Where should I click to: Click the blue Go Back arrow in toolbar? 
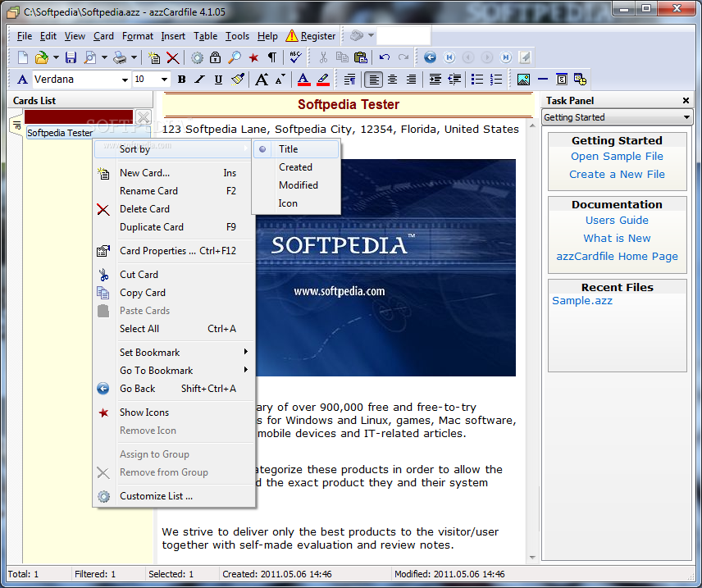(430, 57)
